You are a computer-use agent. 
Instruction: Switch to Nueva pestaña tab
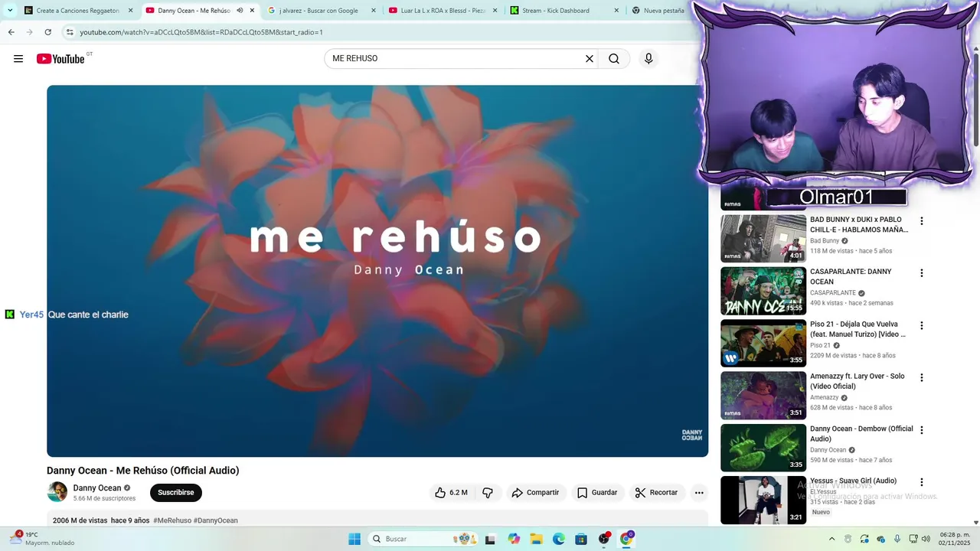(x=663, y=11)
